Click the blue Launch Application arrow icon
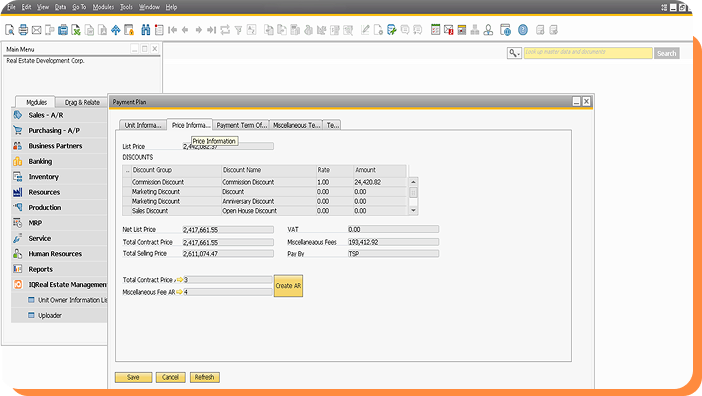702x396 pixels. (x=116, y=30)
